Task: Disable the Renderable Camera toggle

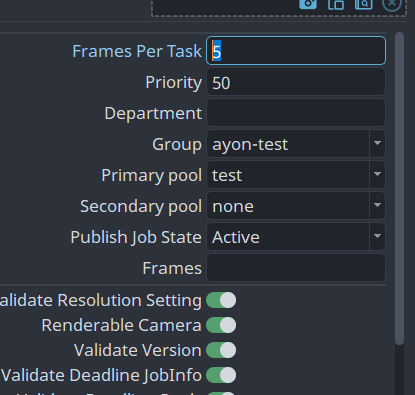Action: tap(221, 325)
